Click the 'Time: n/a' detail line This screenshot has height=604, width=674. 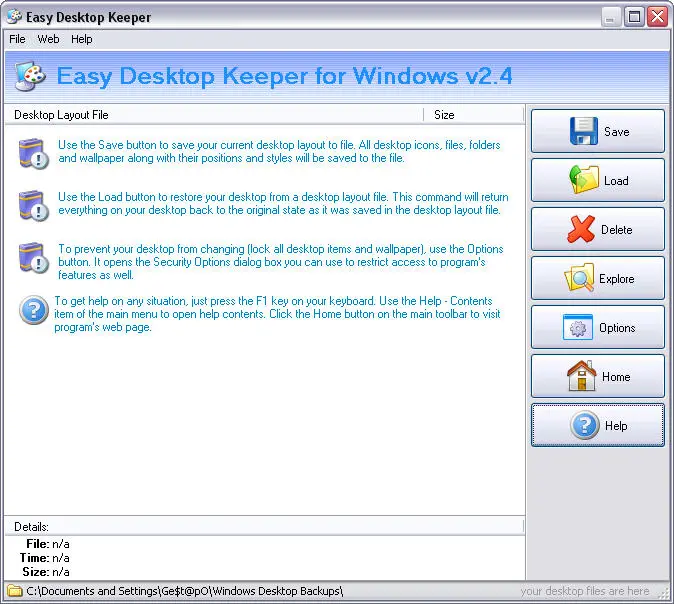tap(44, 558)
